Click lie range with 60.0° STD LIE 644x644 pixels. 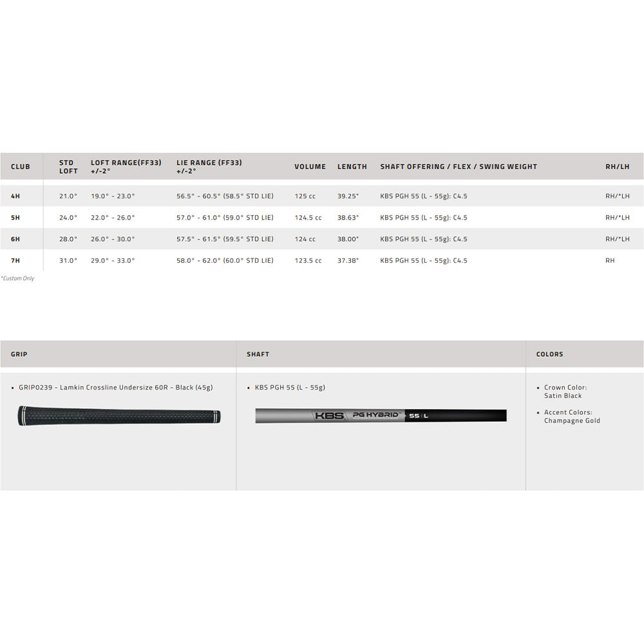tap(225, 260)
